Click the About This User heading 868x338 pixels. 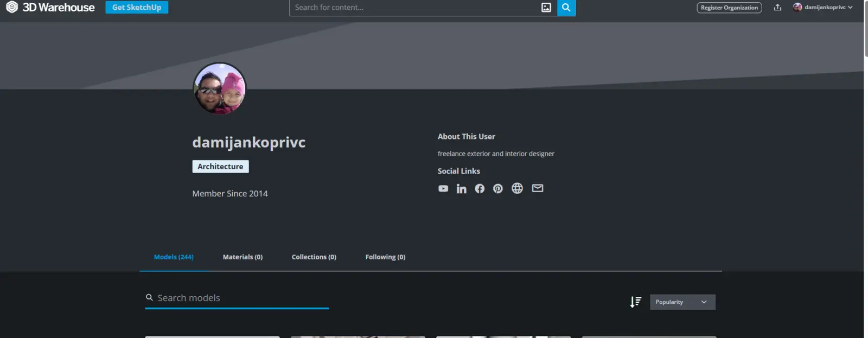[467, 137]
